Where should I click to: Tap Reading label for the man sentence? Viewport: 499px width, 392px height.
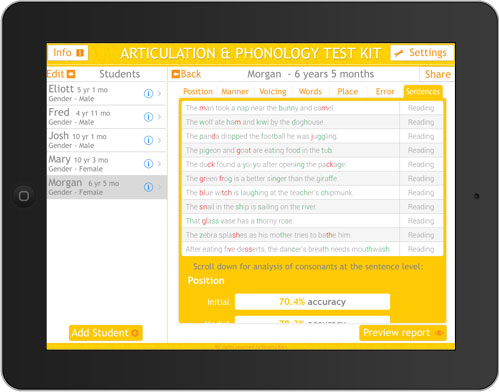[x=421, y=108]
